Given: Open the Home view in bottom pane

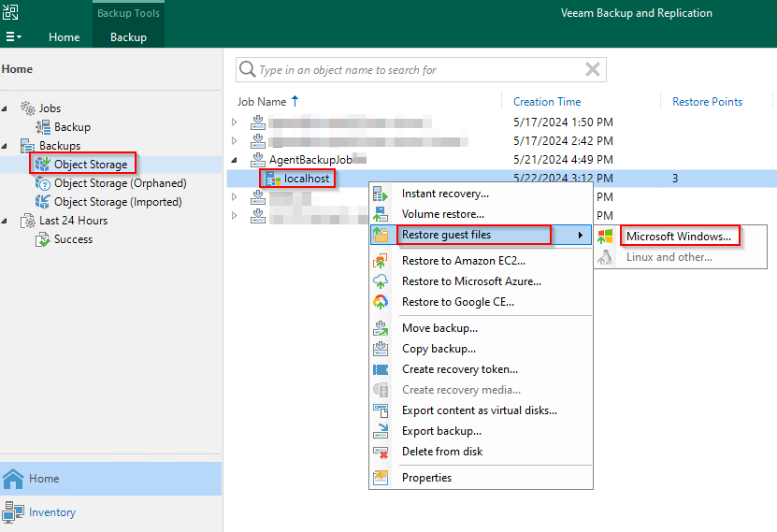Looking at the screenshot, I should tap(44, 478).
